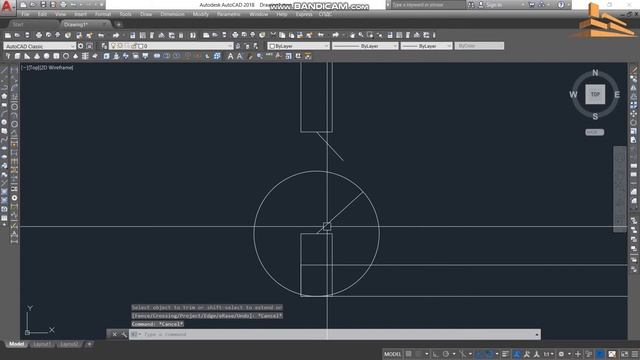Open workspace settings gear icon
The width and height of the screenshot is (640, 360).
pyautogui.click(x=80, y=46)
